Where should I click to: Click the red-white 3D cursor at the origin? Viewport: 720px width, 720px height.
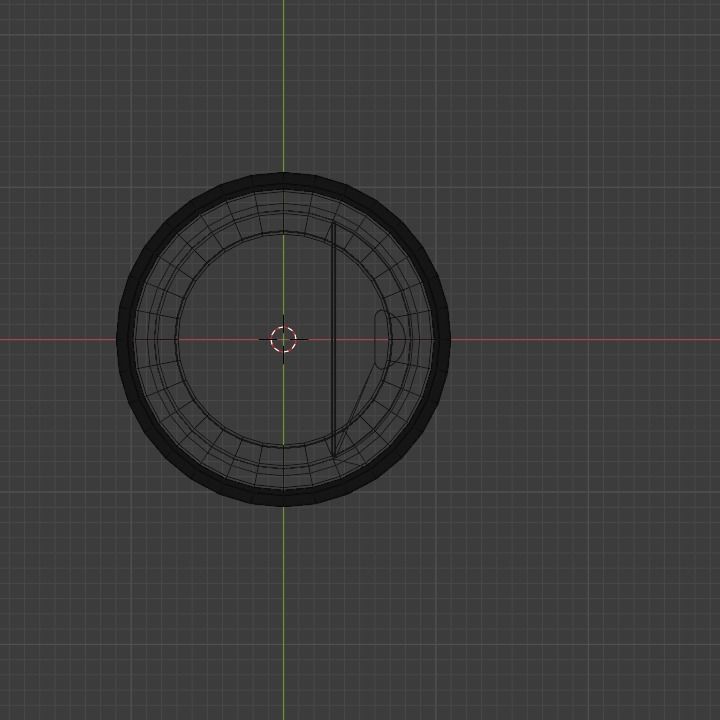[x=283, y=339]
